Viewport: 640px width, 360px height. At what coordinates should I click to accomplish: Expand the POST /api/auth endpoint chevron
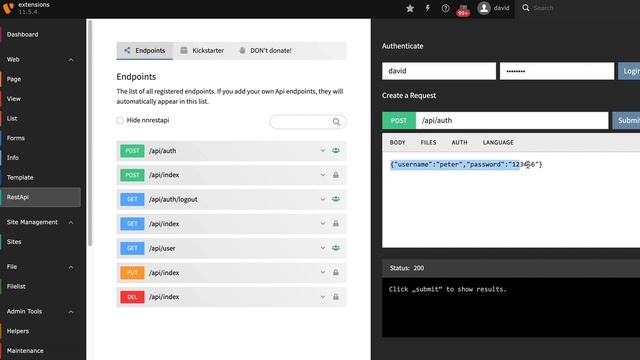click(323, 151)
